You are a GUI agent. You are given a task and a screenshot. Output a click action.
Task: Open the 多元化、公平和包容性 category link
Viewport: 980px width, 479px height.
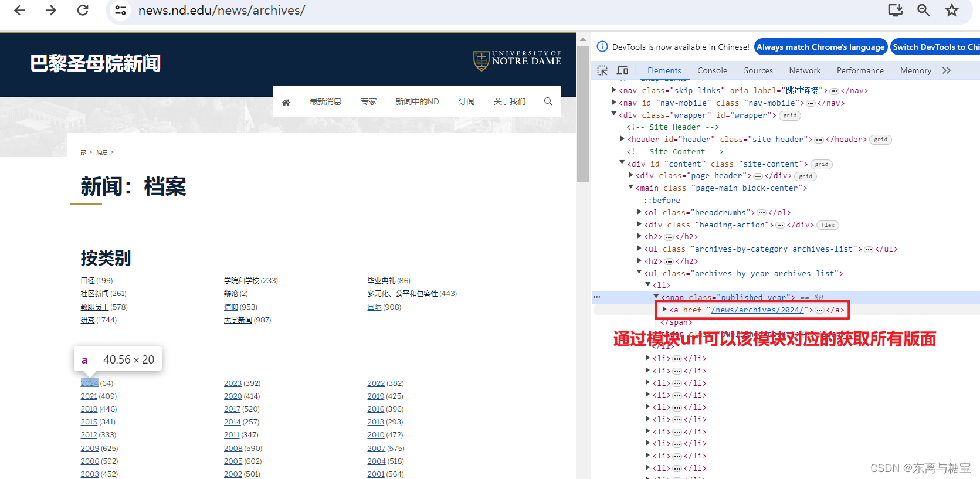pyautogui.click(x=402, y=294)
